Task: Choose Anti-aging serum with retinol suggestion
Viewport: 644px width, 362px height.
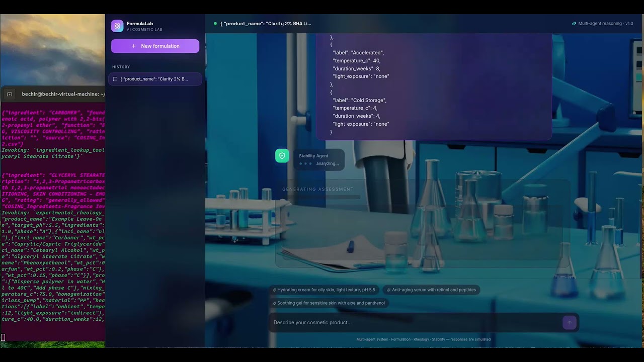Action: (x=431, y=290)
